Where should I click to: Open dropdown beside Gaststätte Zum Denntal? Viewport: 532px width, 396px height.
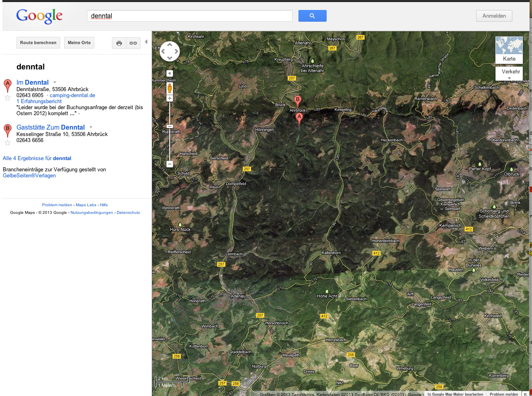(x=91, y=127)
